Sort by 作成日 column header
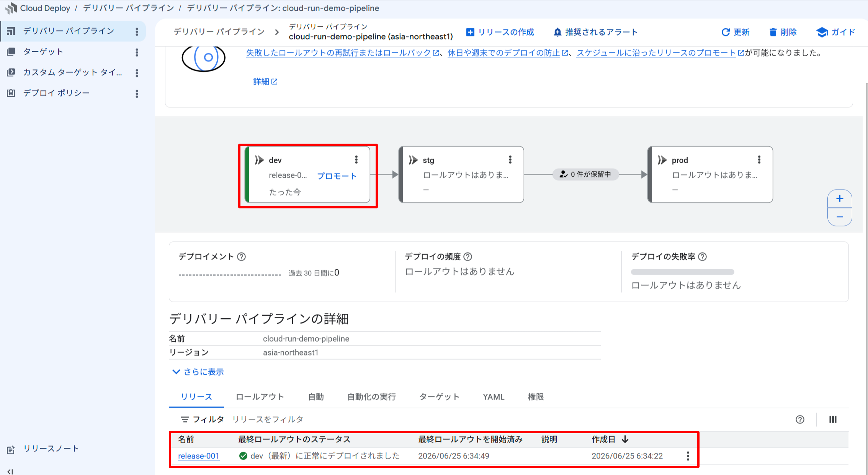 click(610, 439)
